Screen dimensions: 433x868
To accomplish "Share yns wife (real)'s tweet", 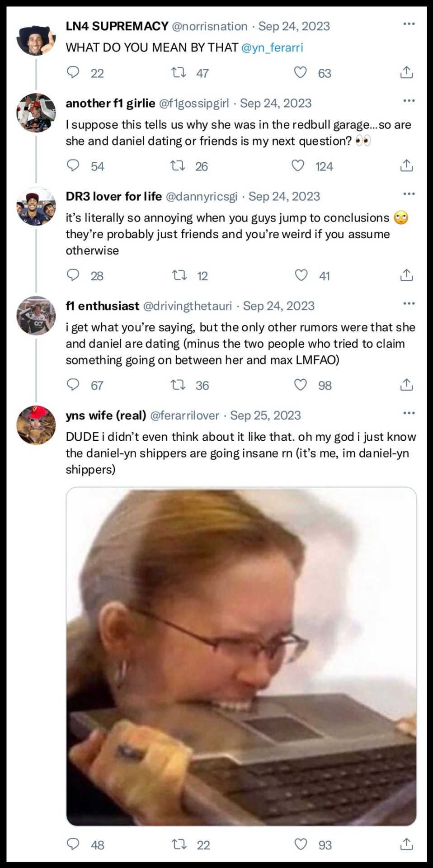I will point(406,844).
